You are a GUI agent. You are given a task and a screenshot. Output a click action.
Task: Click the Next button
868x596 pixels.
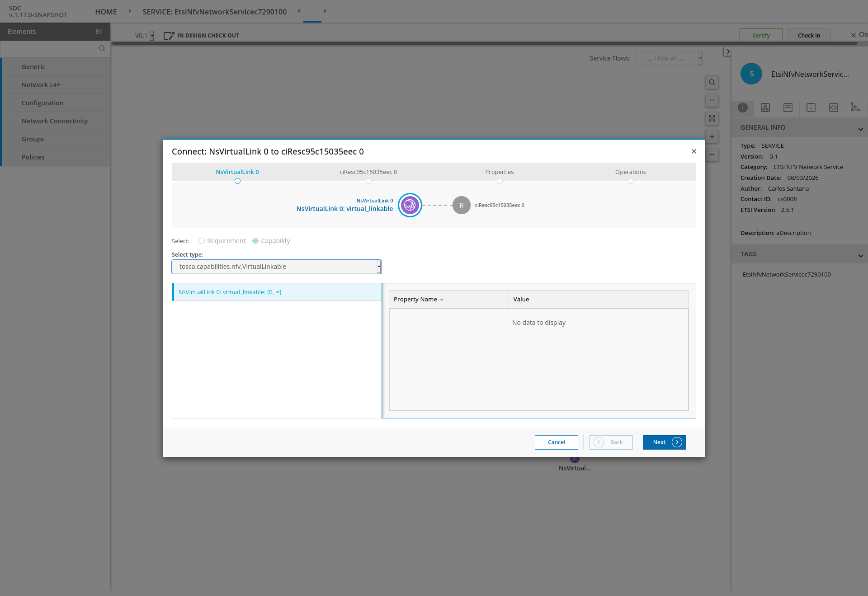point(665,442)
